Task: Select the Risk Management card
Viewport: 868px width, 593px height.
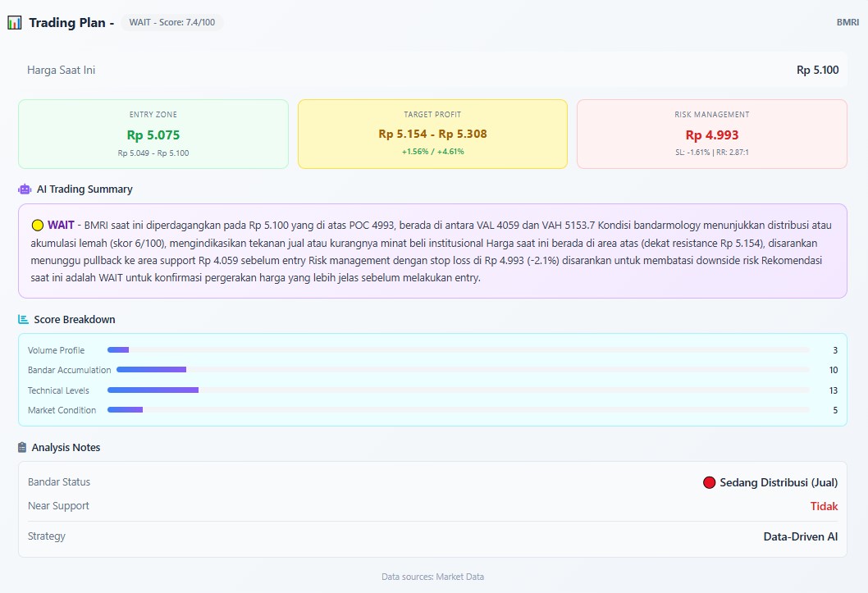Action: [x=711, y=134]
